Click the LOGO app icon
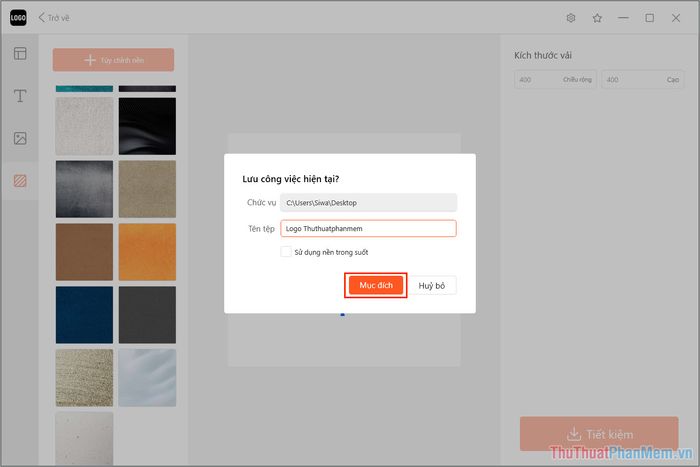700x467 pixels. 18,17
